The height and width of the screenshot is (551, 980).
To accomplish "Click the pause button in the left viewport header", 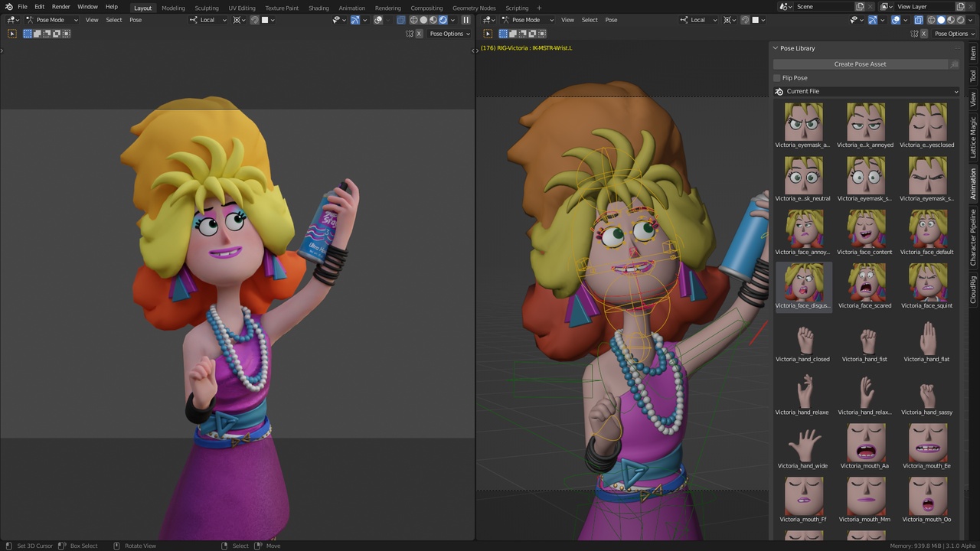I will pyautogui.click(x=466, y=20).
